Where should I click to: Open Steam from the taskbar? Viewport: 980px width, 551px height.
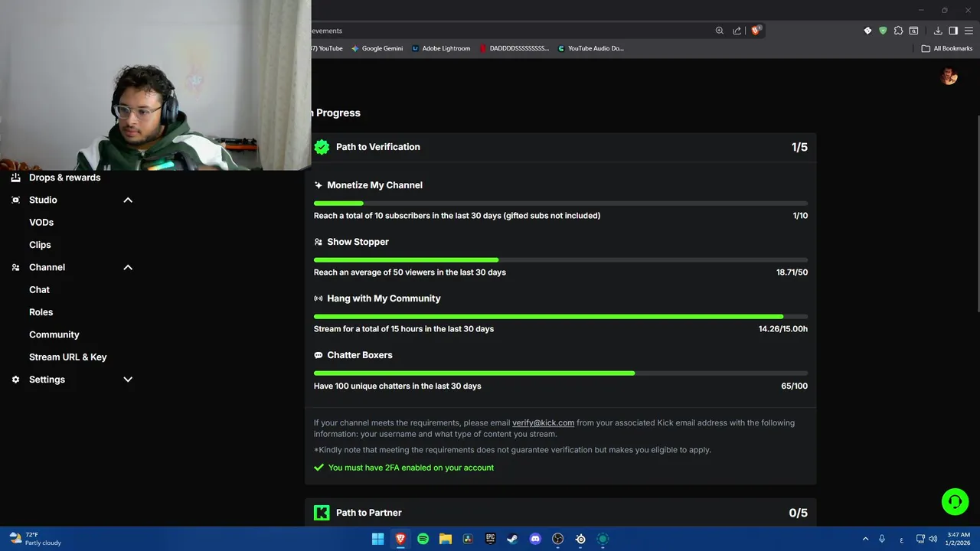click(x=512, y=539)
